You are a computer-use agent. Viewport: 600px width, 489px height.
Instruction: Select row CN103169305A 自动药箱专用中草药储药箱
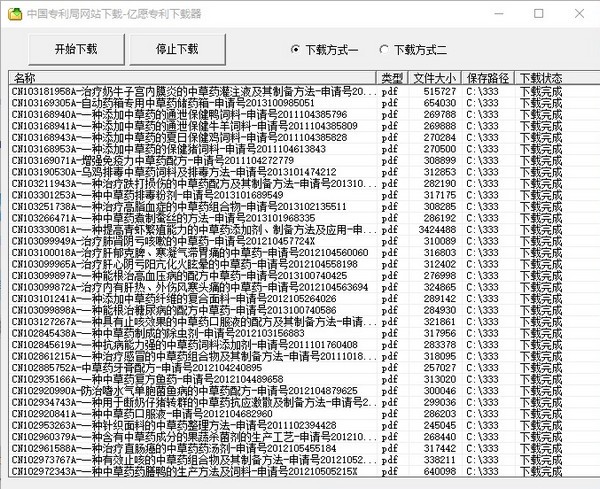(x=304, y=103)
